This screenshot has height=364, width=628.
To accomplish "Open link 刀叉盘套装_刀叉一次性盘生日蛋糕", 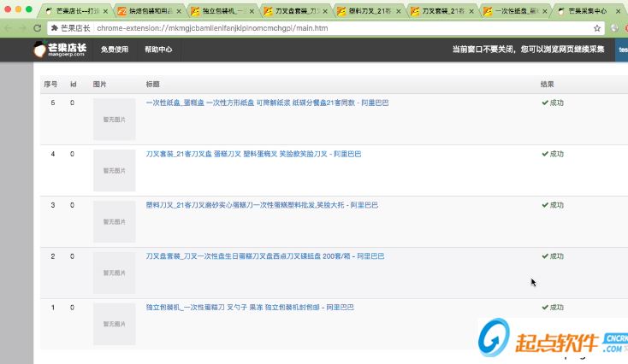I will click(264, 256).
